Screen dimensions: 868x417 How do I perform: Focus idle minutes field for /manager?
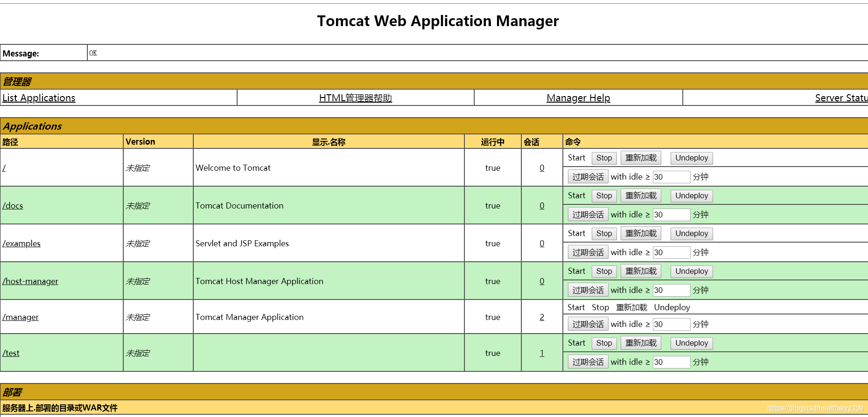point(671,324)
